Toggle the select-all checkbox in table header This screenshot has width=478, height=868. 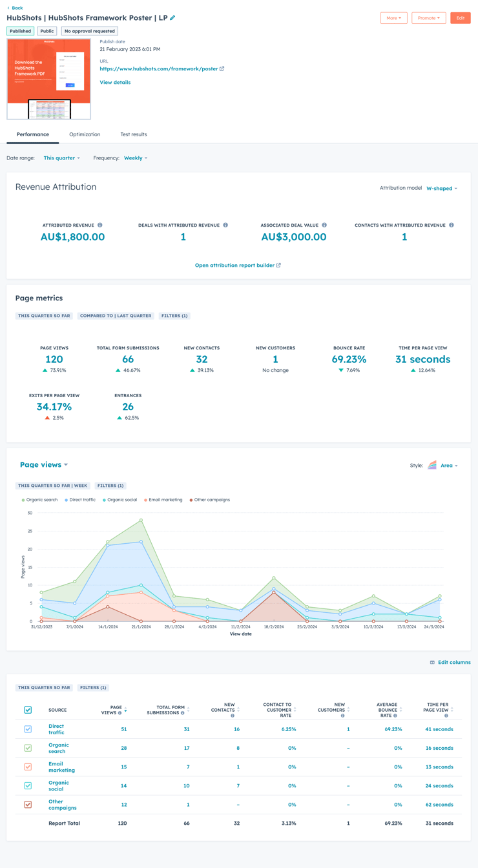(28, 710)
